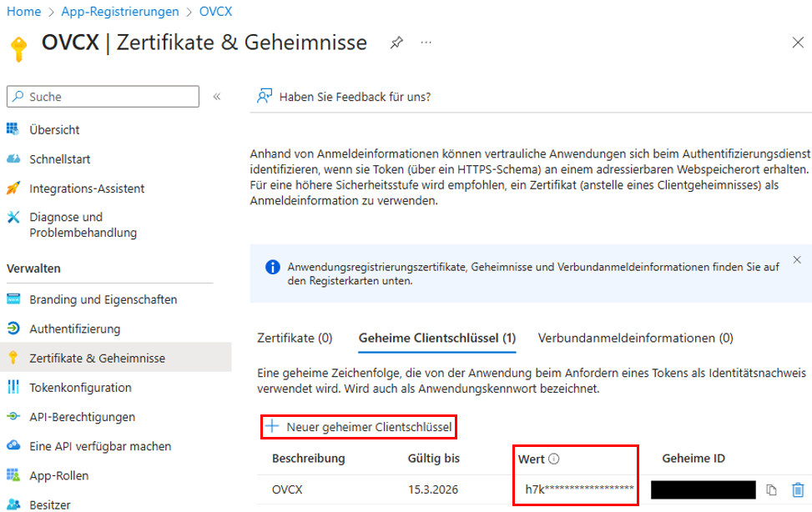Go to Home in the breadcrumb
This screenshot has height=512, width=812.
pos(23,12)
